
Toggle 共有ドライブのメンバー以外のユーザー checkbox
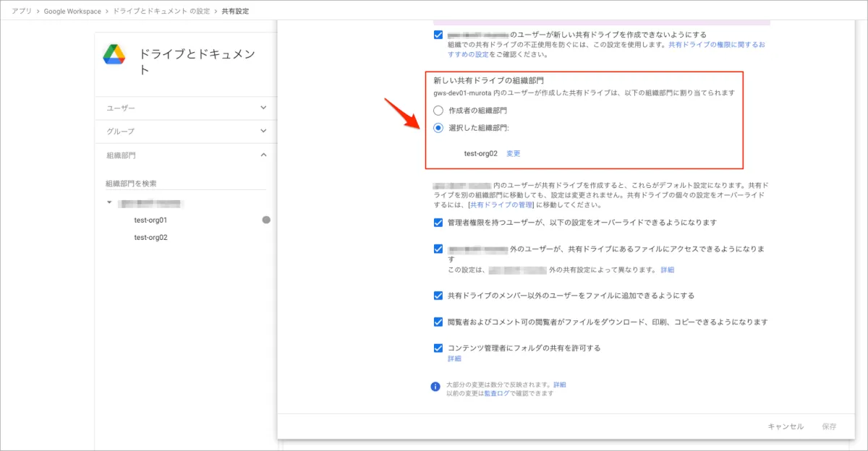tap(438, 296)
